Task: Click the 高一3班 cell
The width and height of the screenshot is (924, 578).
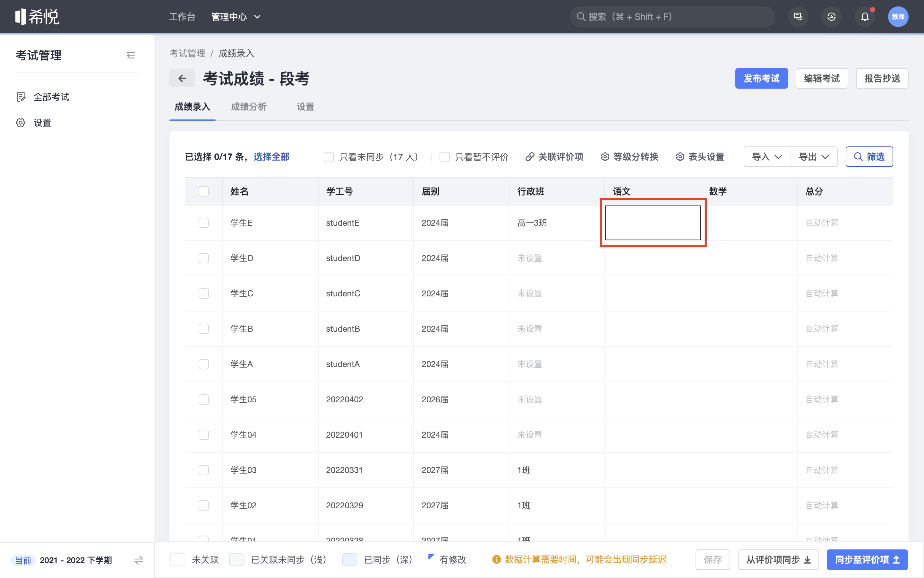Action: [557, 223]
